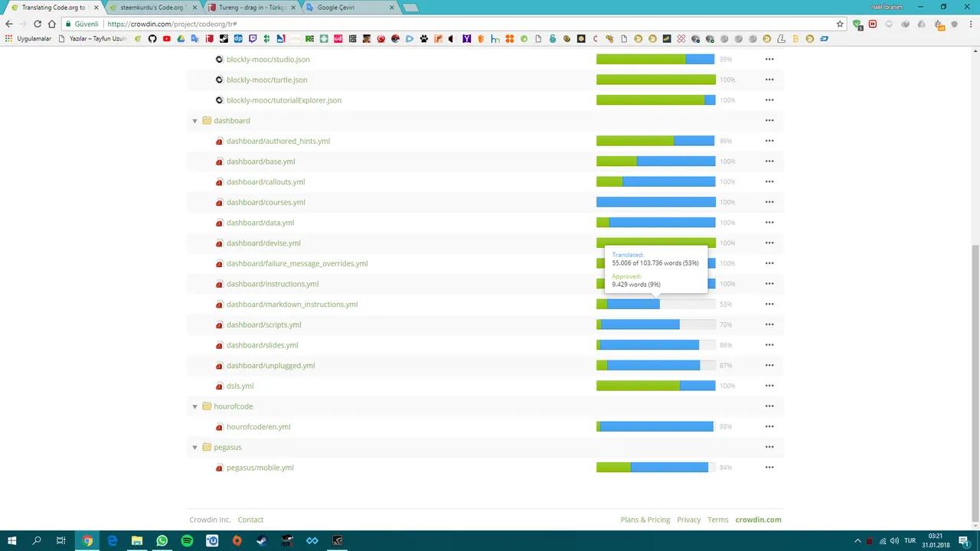Click the yml file icon beside dashboard/callouts.yml
The height and width of the screenshot is (551, 980).
click(x=219, y=182)
